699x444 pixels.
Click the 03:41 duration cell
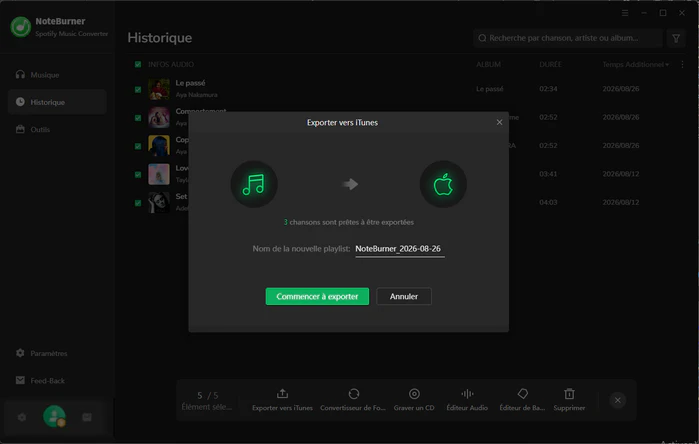pyautogui.click(x=548, y=174)
